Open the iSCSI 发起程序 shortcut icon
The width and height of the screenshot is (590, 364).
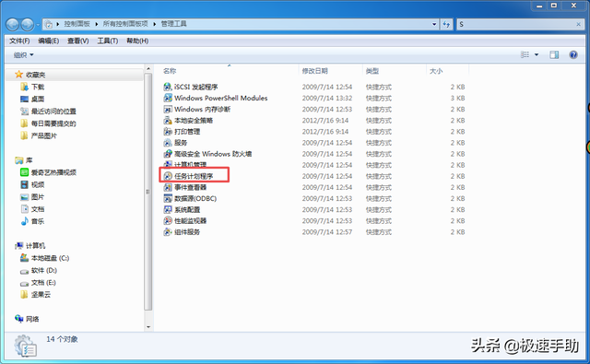coord(168,87)
